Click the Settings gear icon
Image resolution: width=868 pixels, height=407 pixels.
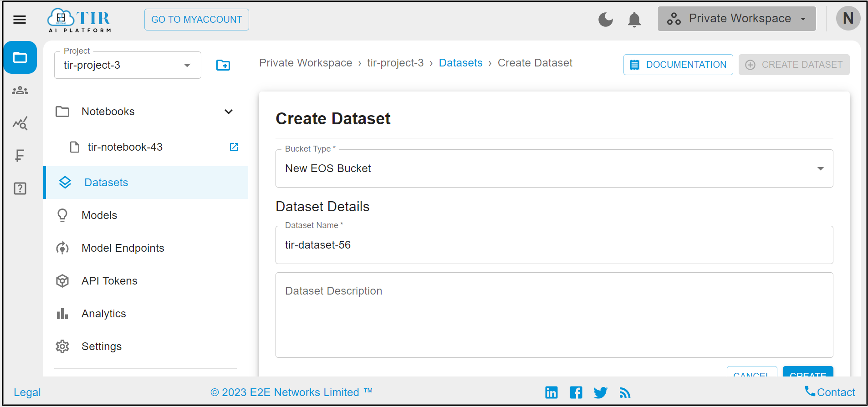tap(62, 346)
